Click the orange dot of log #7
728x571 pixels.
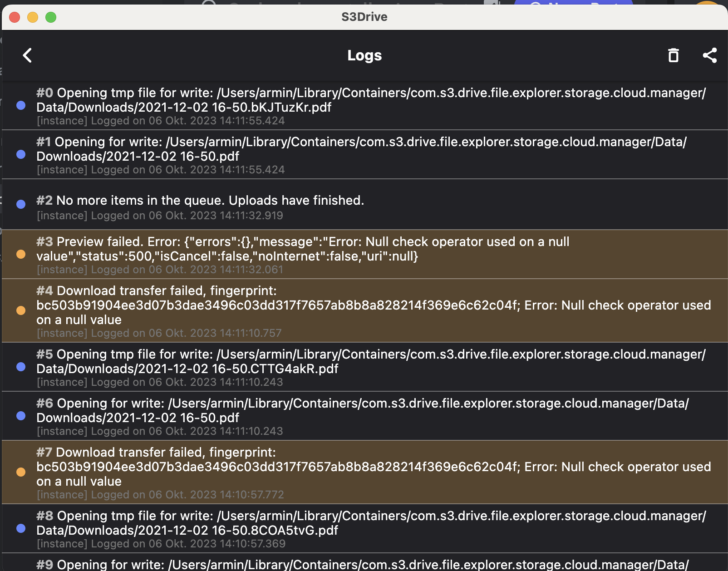pyautogui.click(x=21, y=472)
